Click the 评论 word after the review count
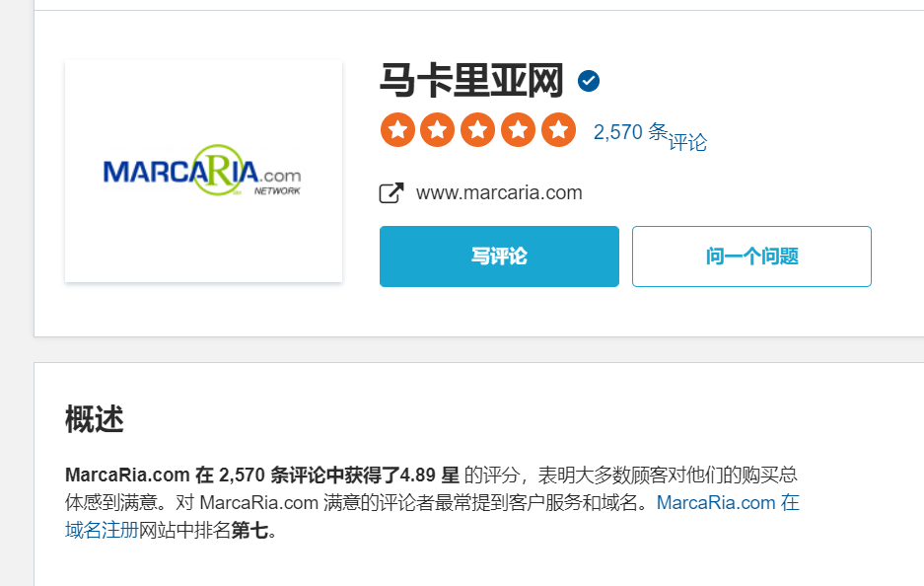The width and height of the screenshot is (924, 586). (687, 142)
